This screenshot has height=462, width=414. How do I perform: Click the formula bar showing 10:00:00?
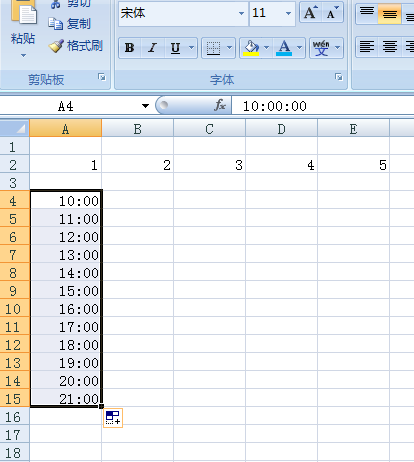pos(323,106)
